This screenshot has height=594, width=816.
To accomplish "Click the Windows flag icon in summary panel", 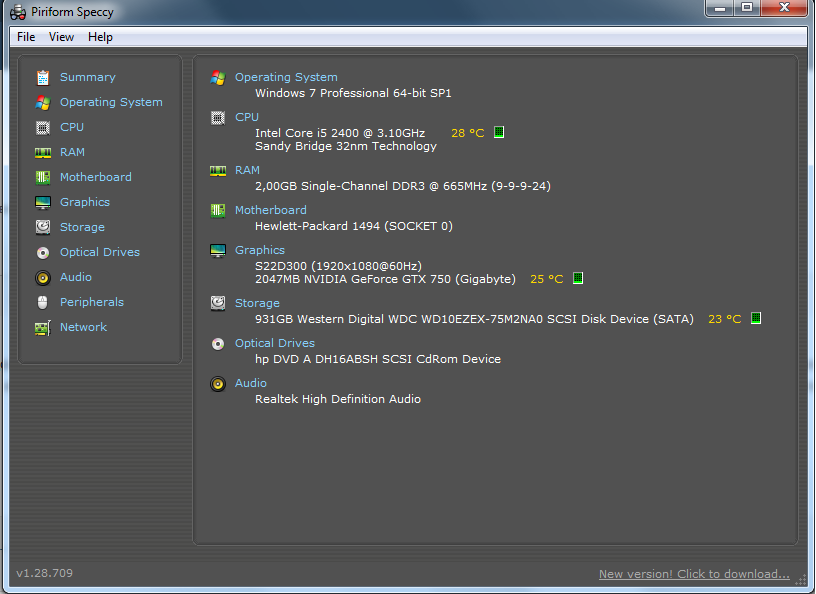I will tap(218, 78).
